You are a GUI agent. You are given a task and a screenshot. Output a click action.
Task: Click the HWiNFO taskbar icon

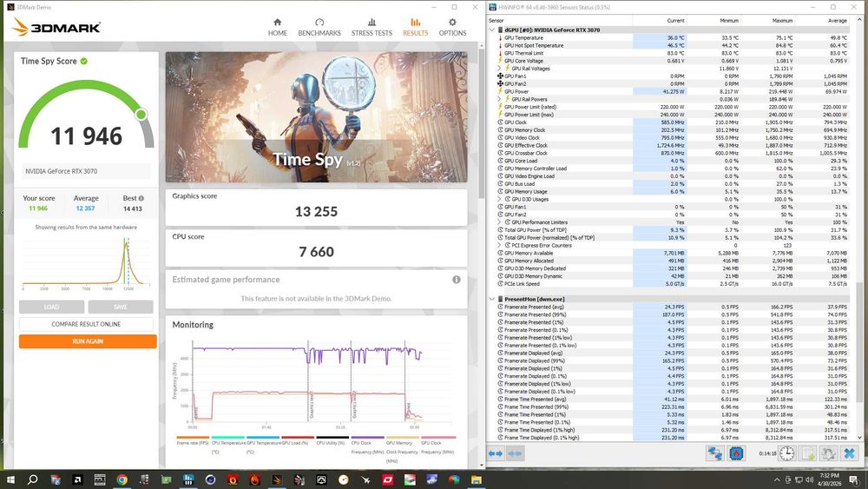pos(188,479)
